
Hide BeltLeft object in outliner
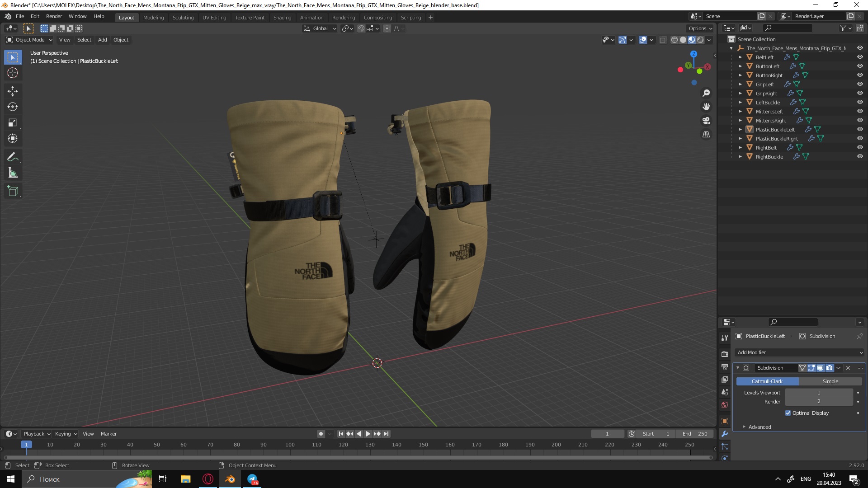tap(860, 57)
